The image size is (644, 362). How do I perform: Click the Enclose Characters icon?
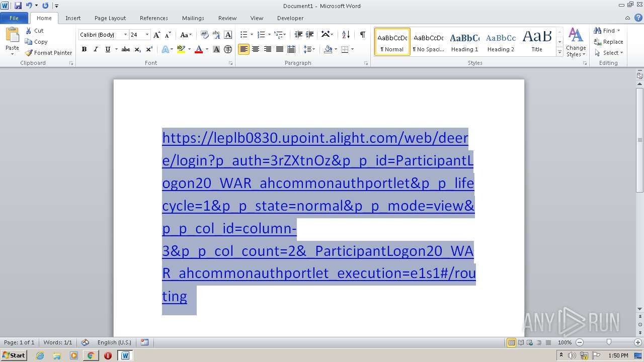tap(228, 49)
